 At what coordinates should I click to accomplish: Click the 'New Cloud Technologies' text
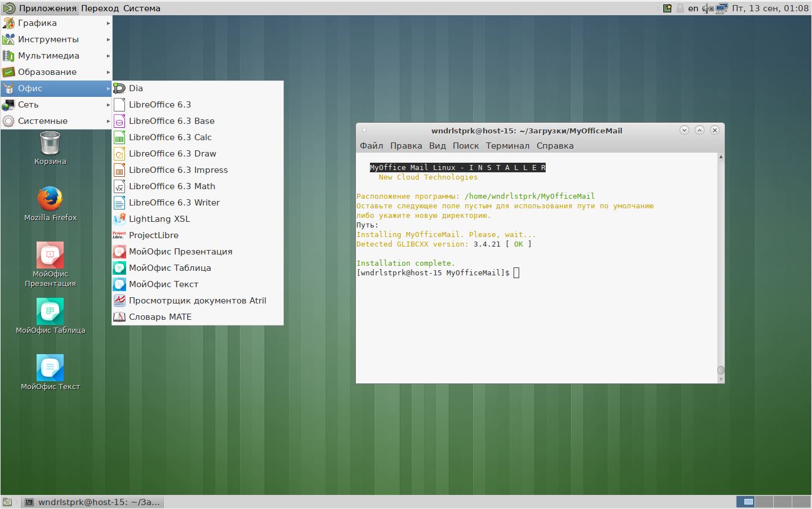click(428, 177)
